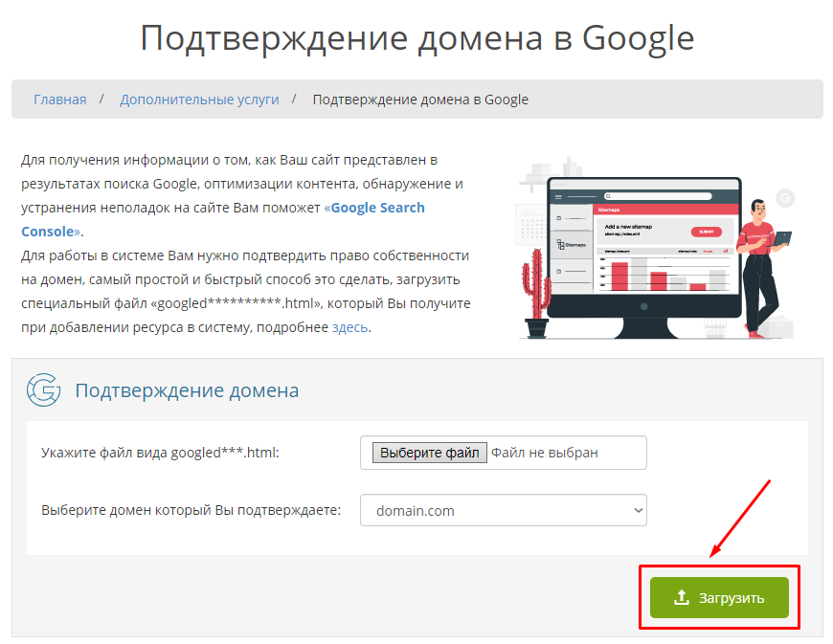833x644 pixels.
Task: Click the Файл не выбран file field text
Action: tap(545, 453)
